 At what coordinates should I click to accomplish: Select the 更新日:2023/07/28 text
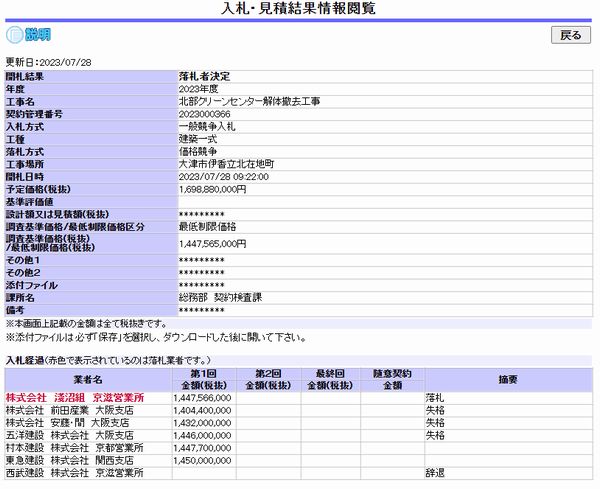click(x=48, y=62)
